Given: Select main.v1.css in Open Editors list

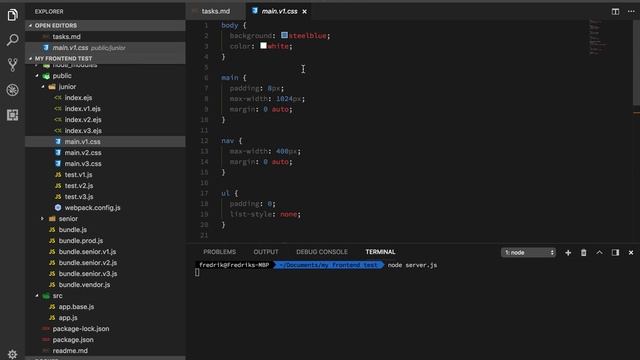Looking at the screenshot, I should coord(105,47).
